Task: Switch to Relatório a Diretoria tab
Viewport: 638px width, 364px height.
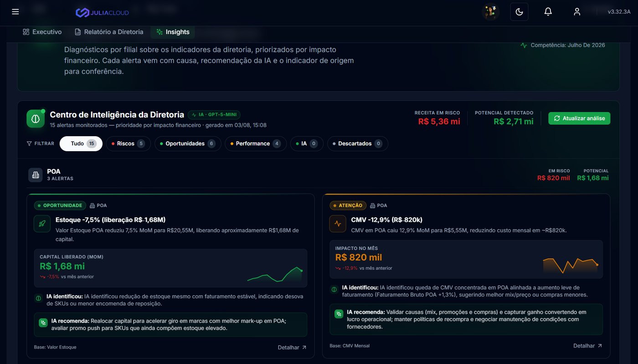Action: (109, 32)
